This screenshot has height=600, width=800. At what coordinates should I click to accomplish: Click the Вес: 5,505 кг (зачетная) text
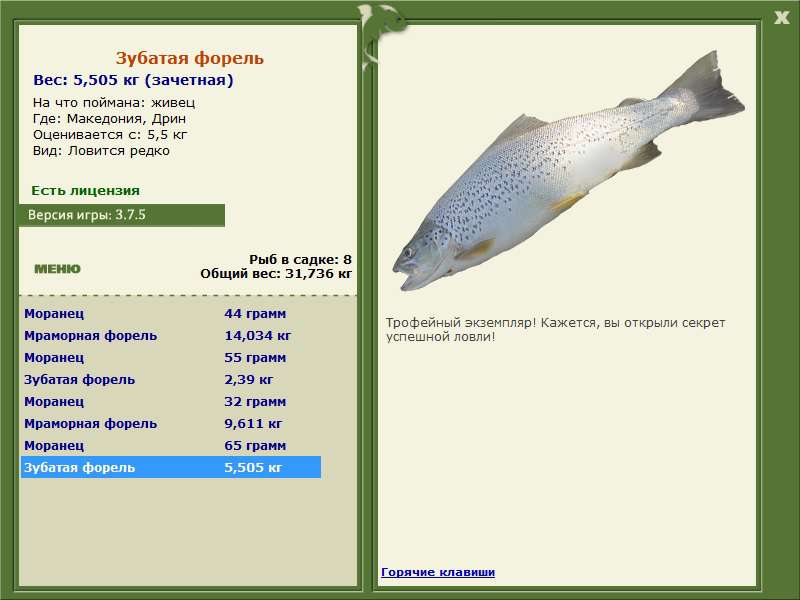[x=133, y=80]
